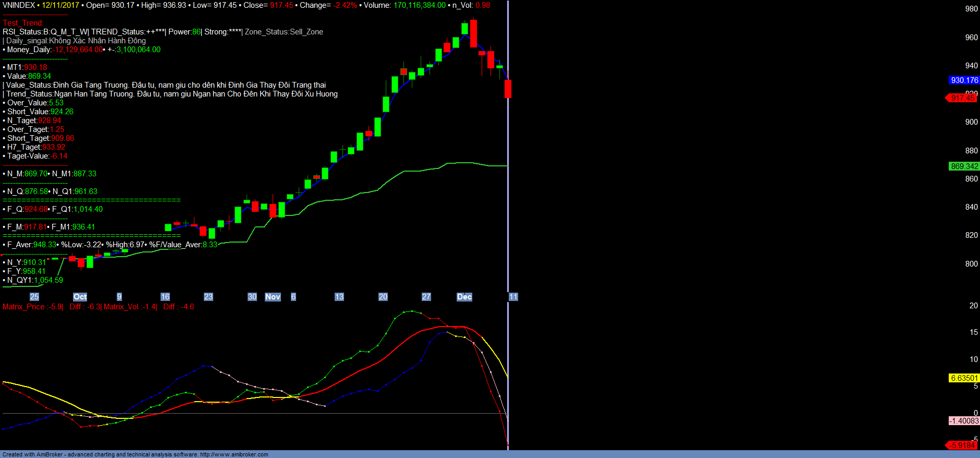Screen dimensions: 980x458
Task: Click the pink -1.40083 indicator tag
Action: point(964,421)
